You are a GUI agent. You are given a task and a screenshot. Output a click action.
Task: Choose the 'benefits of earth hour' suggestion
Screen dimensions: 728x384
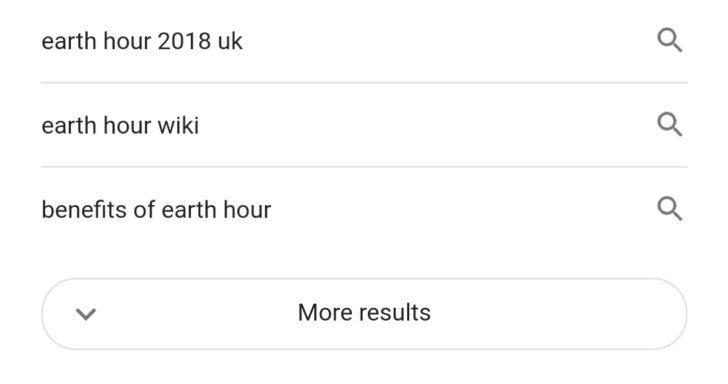pyautogui.click(x=364, y=209)
